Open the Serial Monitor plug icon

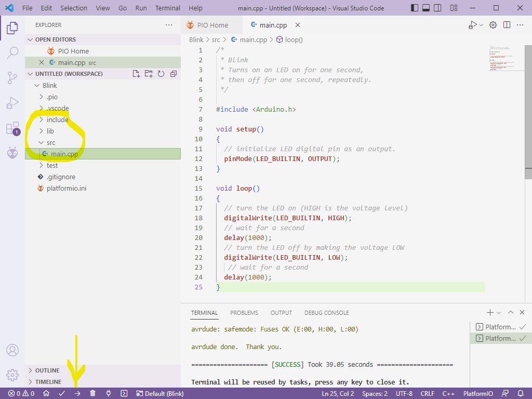coord(109,393)
